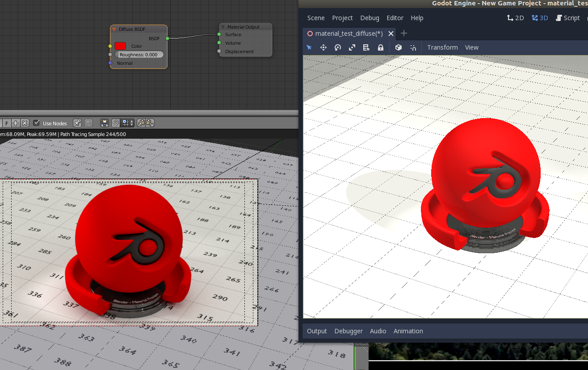Switch Godot workspace to 3D
The height and width of the screenshot is (370, 588).
coord(540,18)
